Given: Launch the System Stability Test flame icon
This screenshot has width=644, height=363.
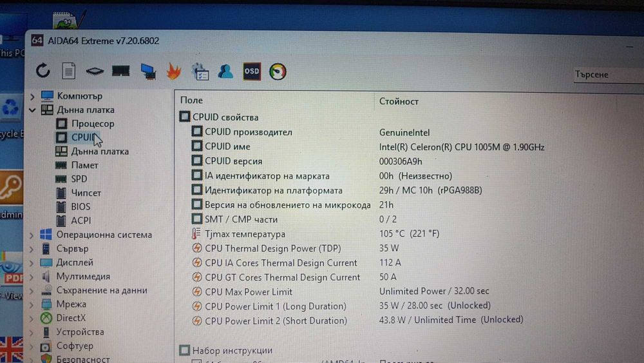Looking at the screenshot, I should point(174,71).
